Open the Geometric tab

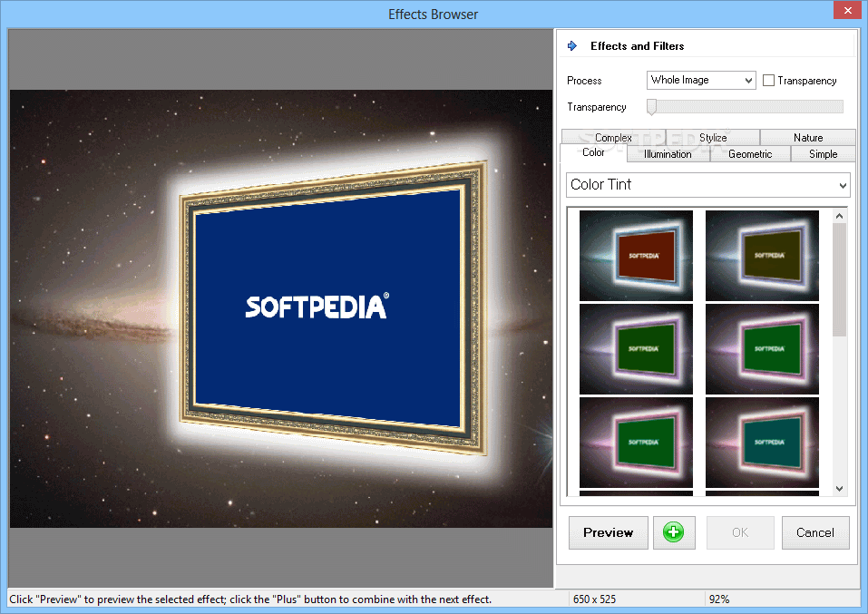tap(750, 154)
